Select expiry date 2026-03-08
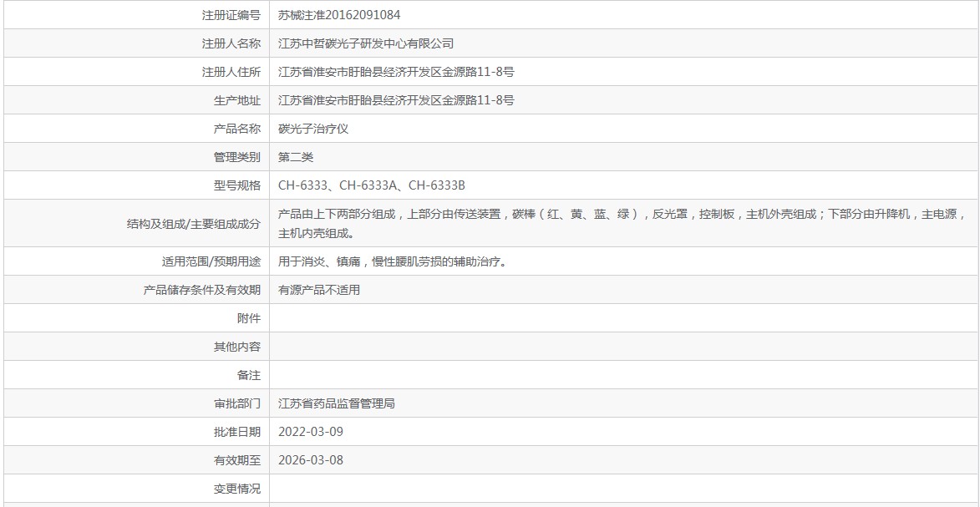This screenshot has width=980, height=507. (311, 461)
